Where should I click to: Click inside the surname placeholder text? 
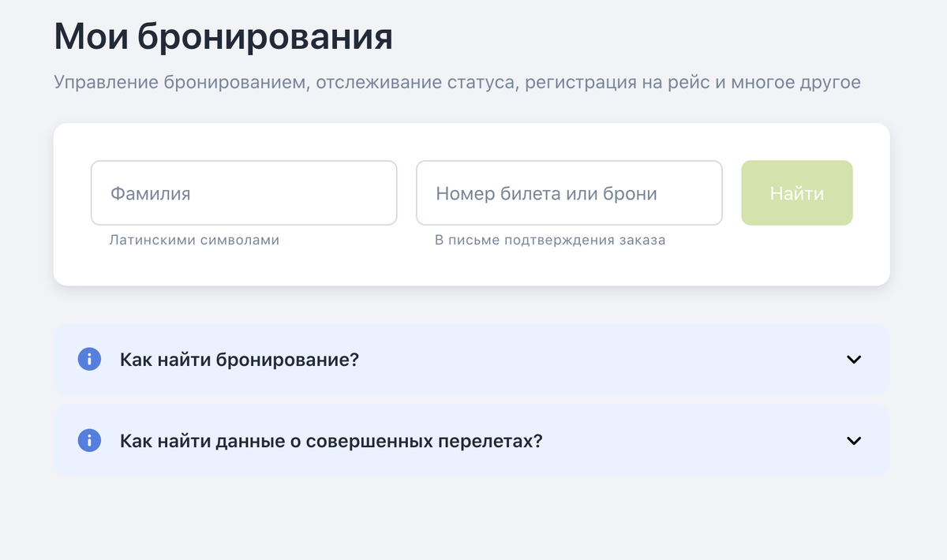point(150,192)
